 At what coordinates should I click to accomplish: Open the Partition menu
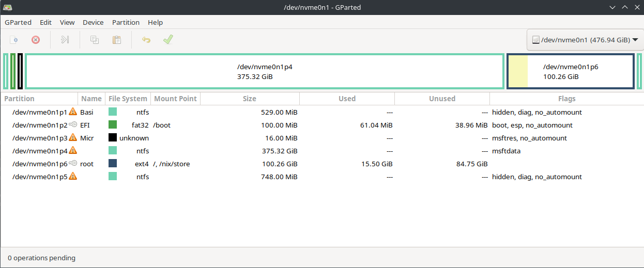pyautogui.click(x=126, y=22)
